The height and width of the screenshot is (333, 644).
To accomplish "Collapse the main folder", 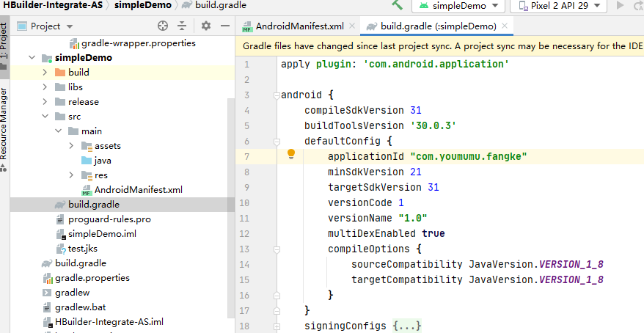I will click(59, 131).
